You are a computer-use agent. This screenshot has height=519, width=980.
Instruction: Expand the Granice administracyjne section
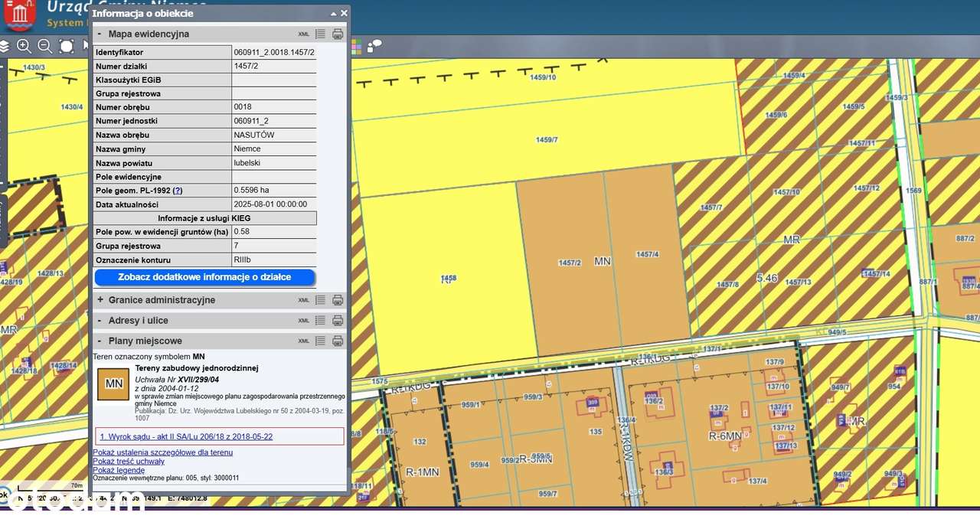(100, 300)
